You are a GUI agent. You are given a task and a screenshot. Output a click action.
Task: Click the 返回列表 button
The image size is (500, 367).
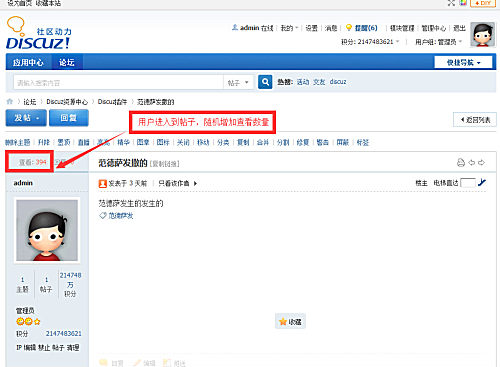point(475,120)
